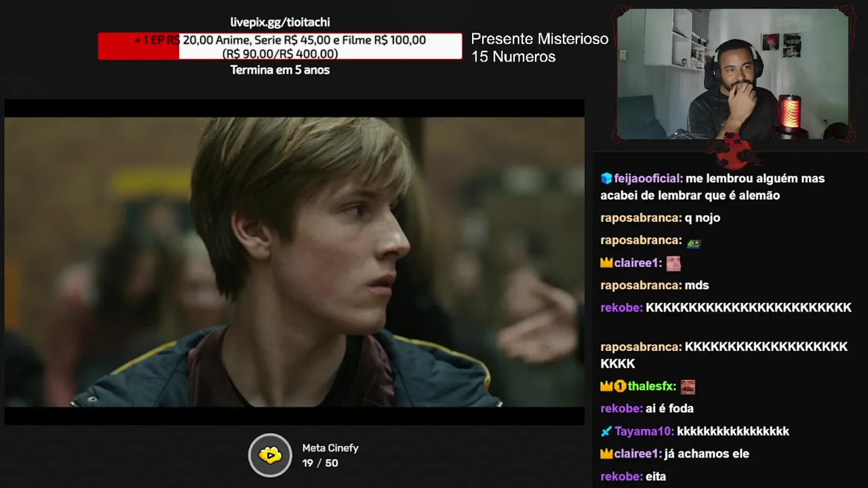The image size is (868, 488).
Task: Click the 'Termina em 5 anos' text
Action: pyautogui.click(x=280, y=70)
